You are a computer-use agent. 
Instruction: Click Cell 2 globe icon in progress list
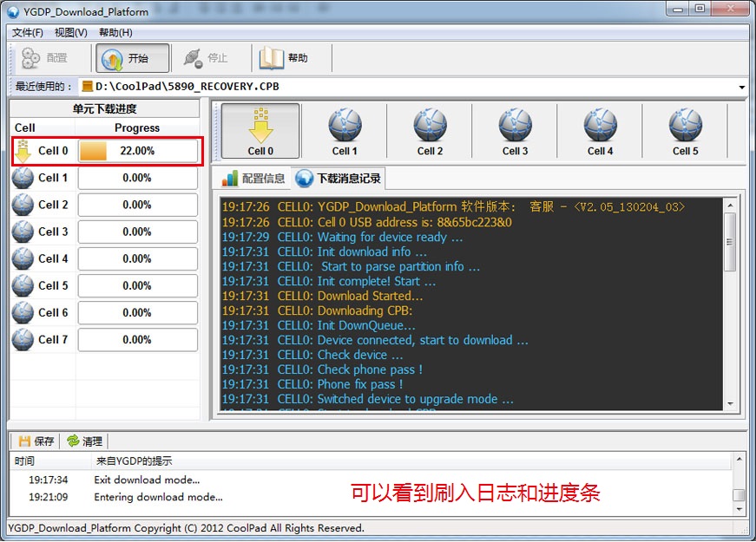click(x=23, y=206)
